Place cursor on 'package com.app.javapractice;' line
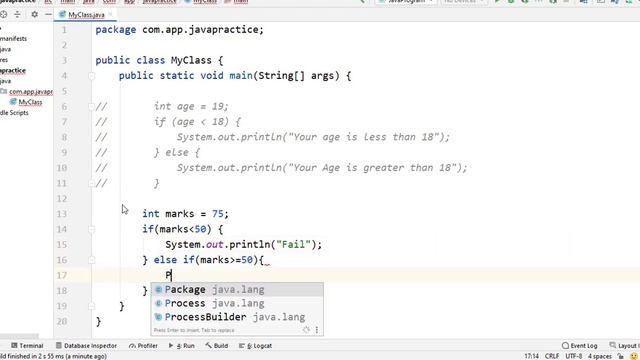This screenshot has width=640, height=360. tap(180, 30)
